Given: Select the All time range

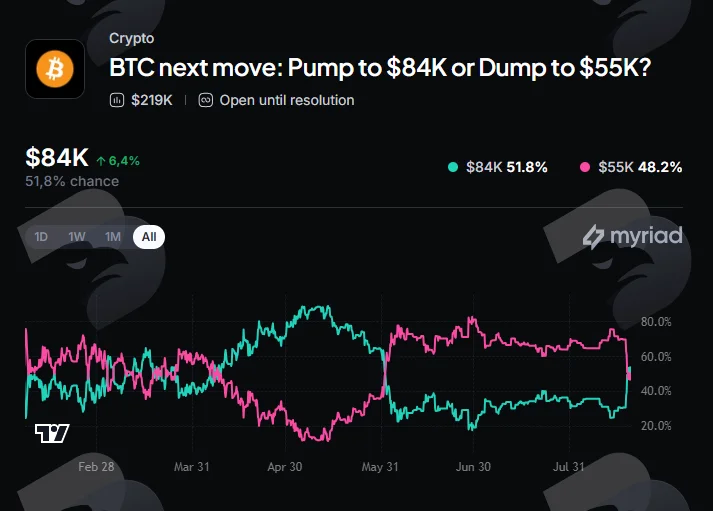Looking at the screenshot, I should [x=149, y=237].
